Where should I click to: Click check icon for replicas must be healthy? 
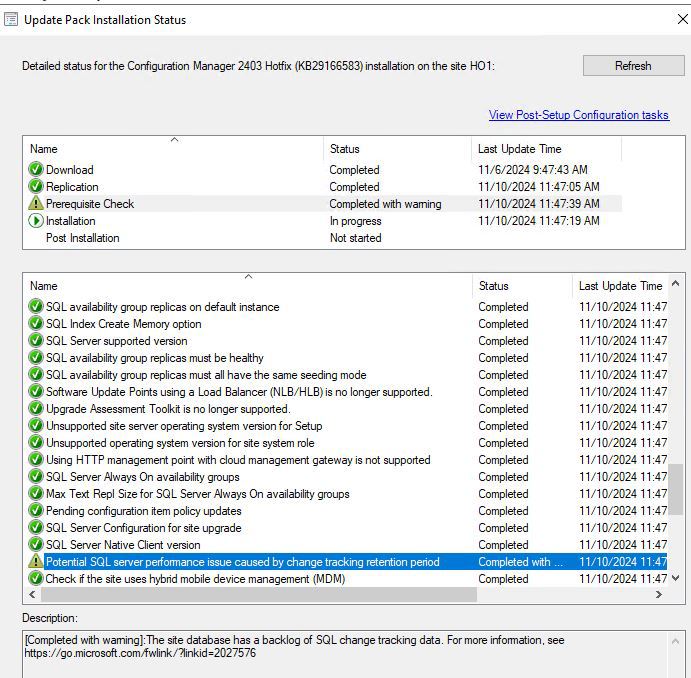pyautogui.click(x=36, y=357)
